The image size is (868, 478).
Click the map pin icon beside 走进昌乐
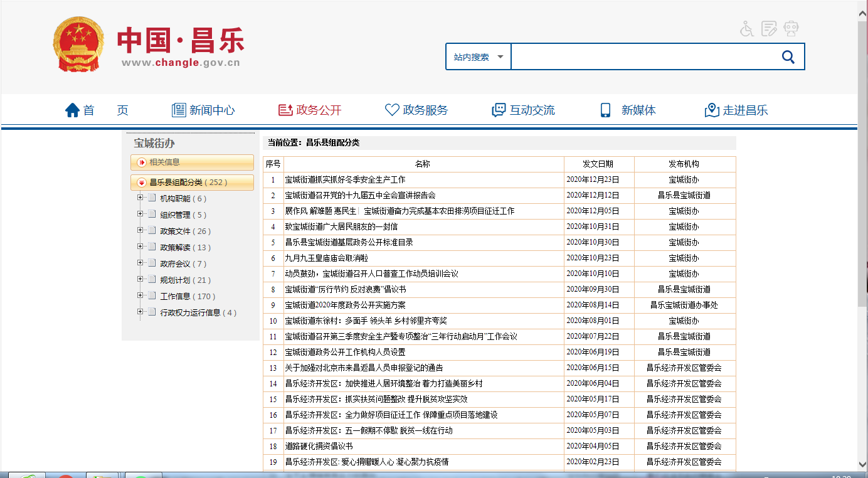(712, 110)
